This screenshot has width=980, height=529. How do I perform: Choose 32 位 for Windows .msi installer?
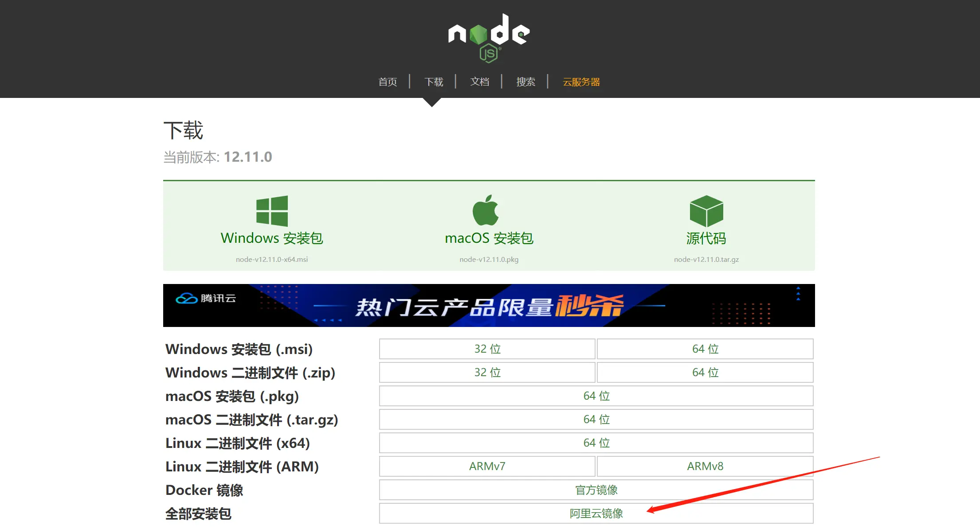point(487,349)
